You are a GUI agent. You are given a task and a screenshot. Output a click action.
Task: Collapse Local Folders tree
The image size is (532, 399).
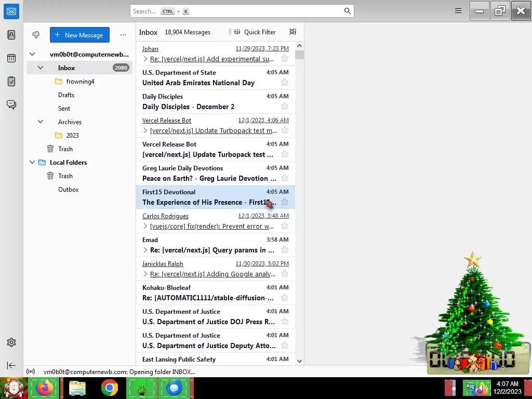coord(32,162)
